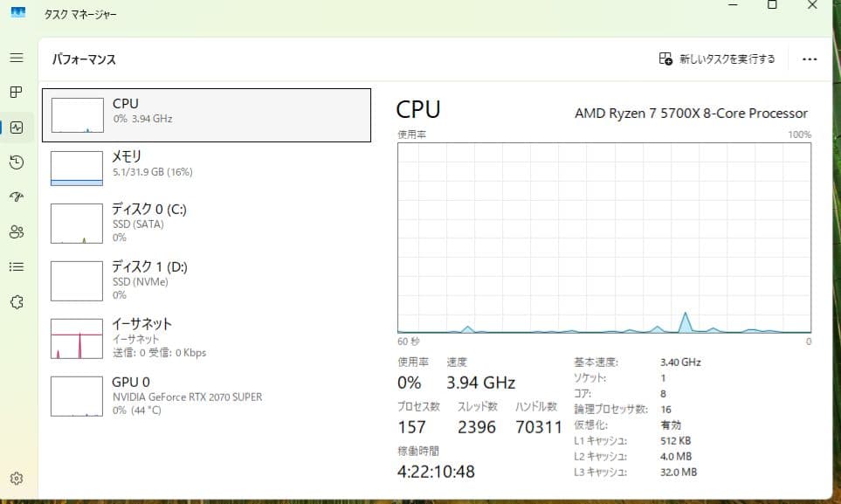
Task: Open the navigation hamburger menu
Action: click(x=16, y=58)
